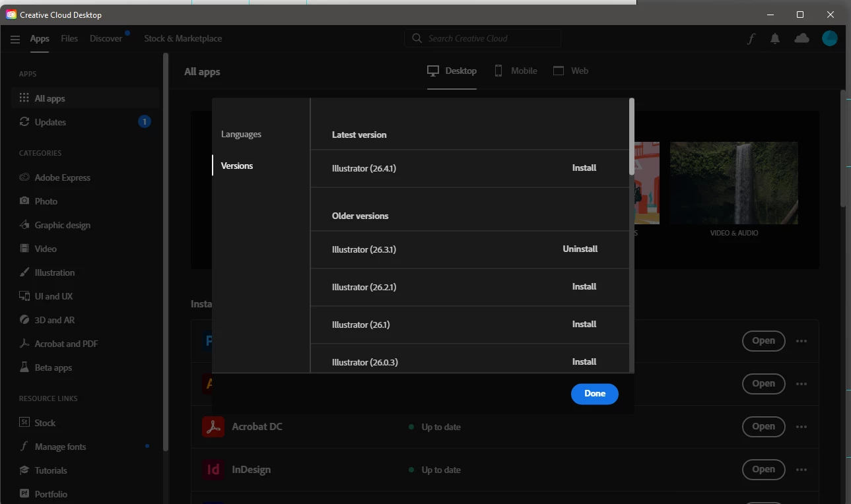The height and width of the screenshot is (504, 851).
Task: Open the Stock & Marketplace tab
Action: tap(183, 38)
